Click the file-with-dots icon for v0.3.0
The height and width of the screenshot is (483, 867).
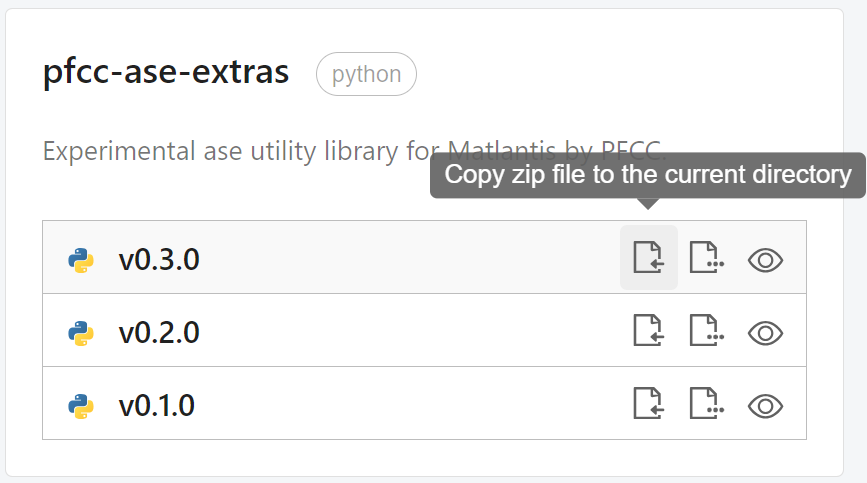pyautogui.click(x=706, y=258)
